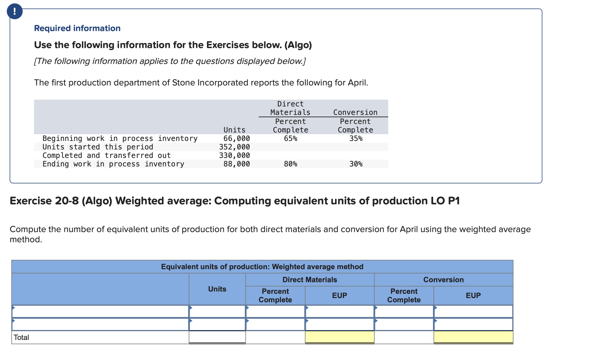
Task: Click first row Direct Materials EUP cell
Action: click(339, 312)
